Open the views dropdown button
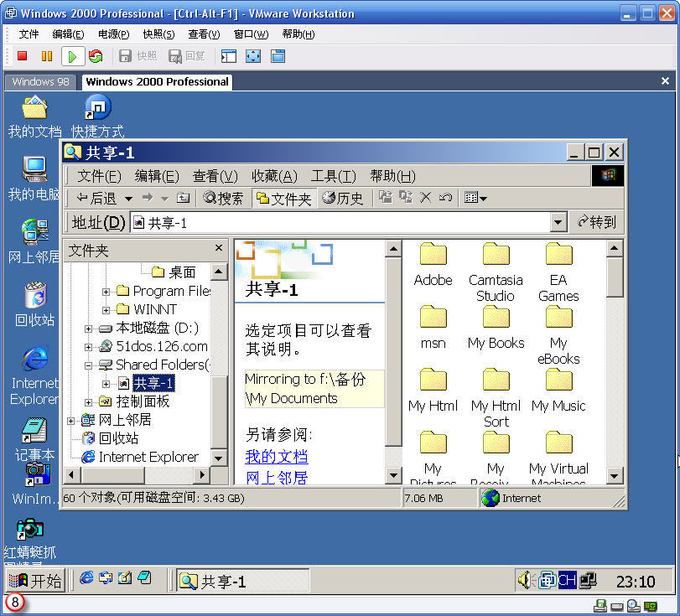The height and width of the screenshot is (616, 680). coord(475,198)
